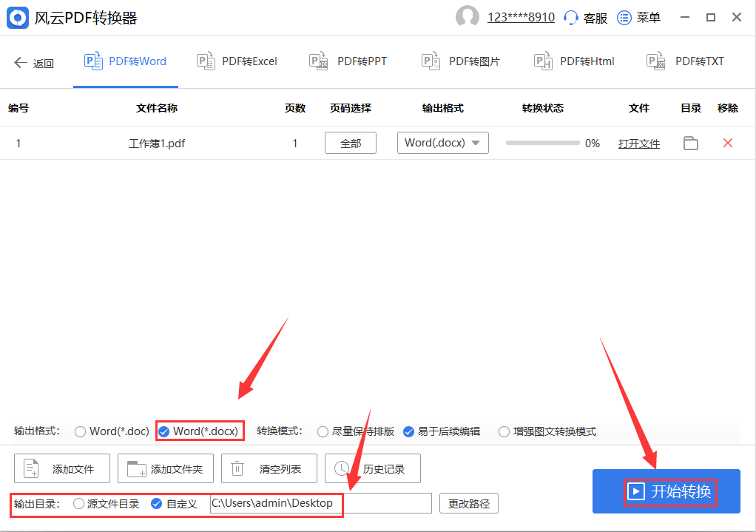Click the 打开文件 link
This screenshot has width=756, height=532.
(639, 144)
